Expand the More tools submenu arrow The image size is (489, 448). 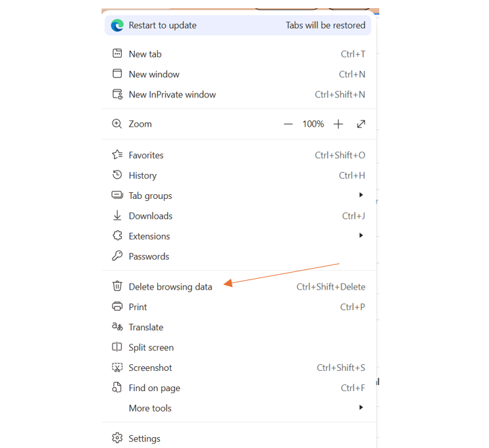click(x=361, y=407)
